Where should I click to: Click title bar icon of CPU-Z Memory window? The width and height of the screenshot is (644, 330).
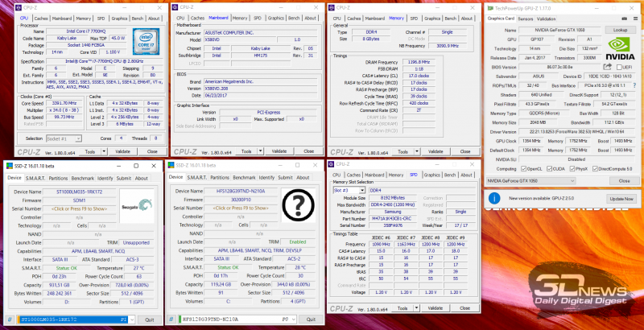pyautogui.click(x=332, y=7)
